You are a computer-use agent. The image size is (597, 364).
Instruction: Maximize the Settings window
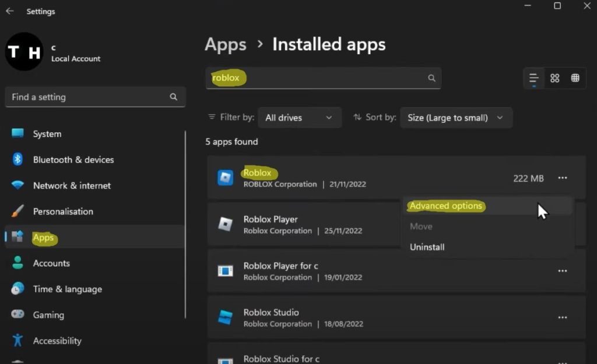[x=557, y=6]
